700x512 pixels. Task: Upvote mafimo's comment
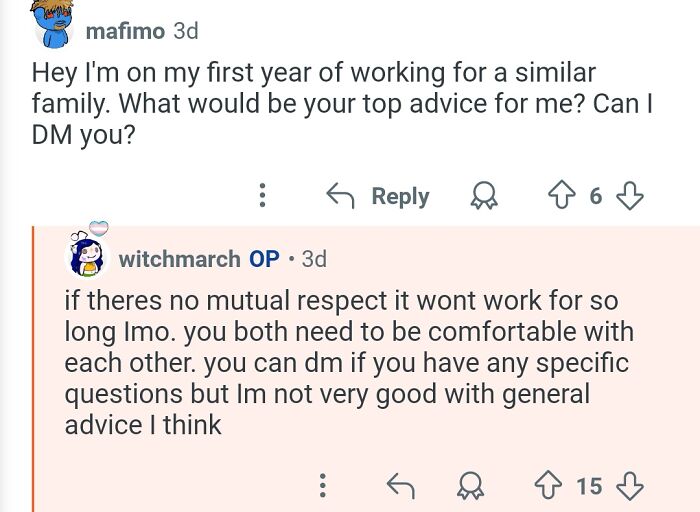click(x=561, y=196)
